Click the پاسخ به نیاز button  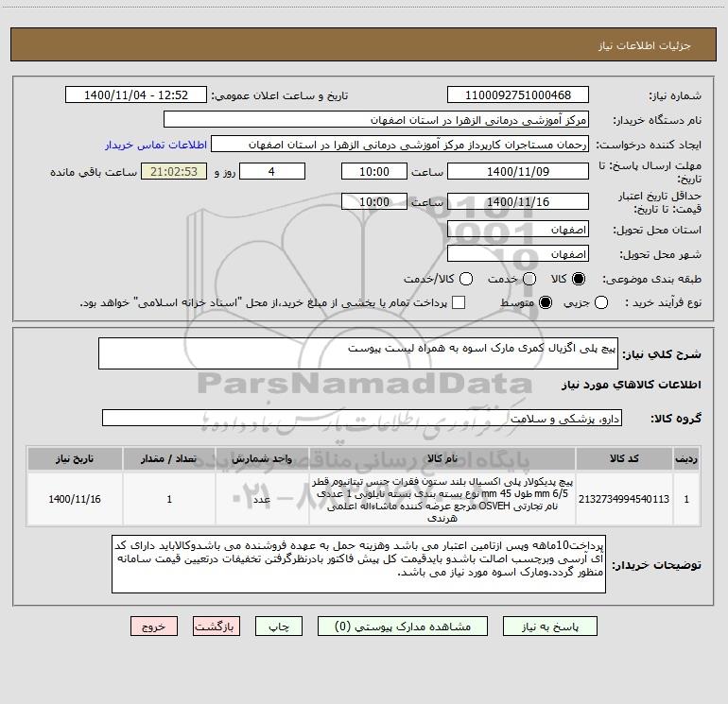[x=550, y=627]
